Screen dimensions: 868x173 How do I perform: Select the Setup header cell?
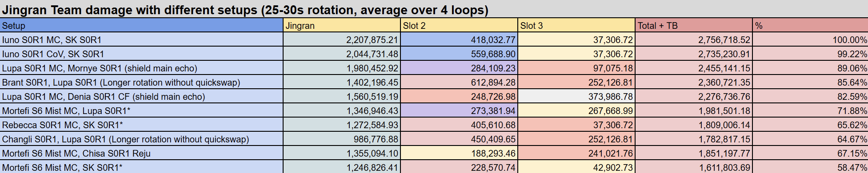[x=141, y=25]
